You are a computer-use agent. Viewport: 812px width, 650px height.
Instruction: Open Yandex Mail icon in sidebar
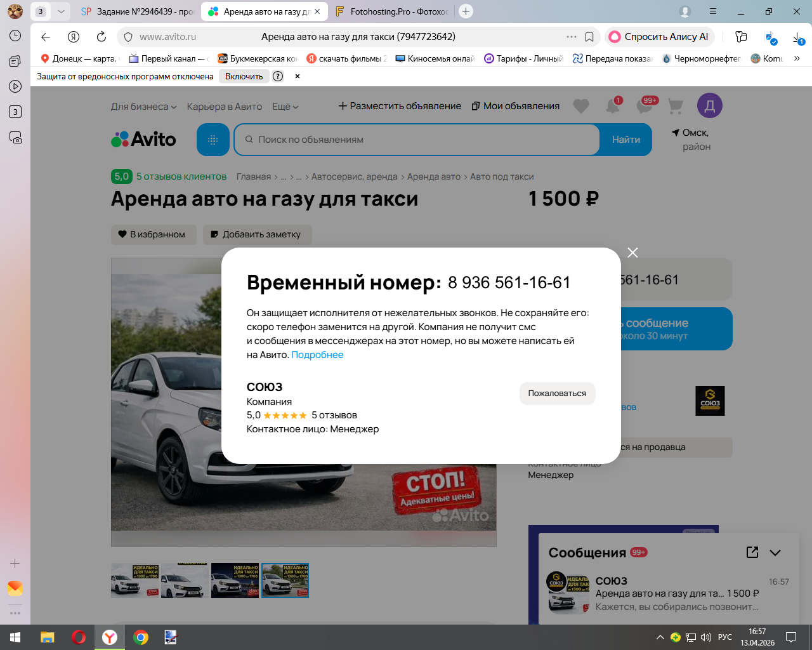[15, 588]
